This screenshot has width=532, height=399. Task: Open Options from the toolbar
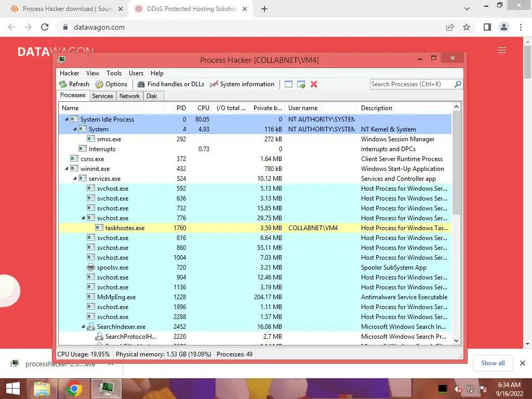[111, 84]
